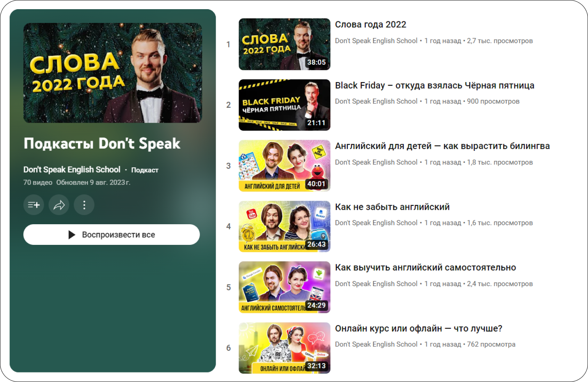This screenshot has width=588, height=382.
Task: Open the three-dot more actions menu
Action: coord(84,205)
